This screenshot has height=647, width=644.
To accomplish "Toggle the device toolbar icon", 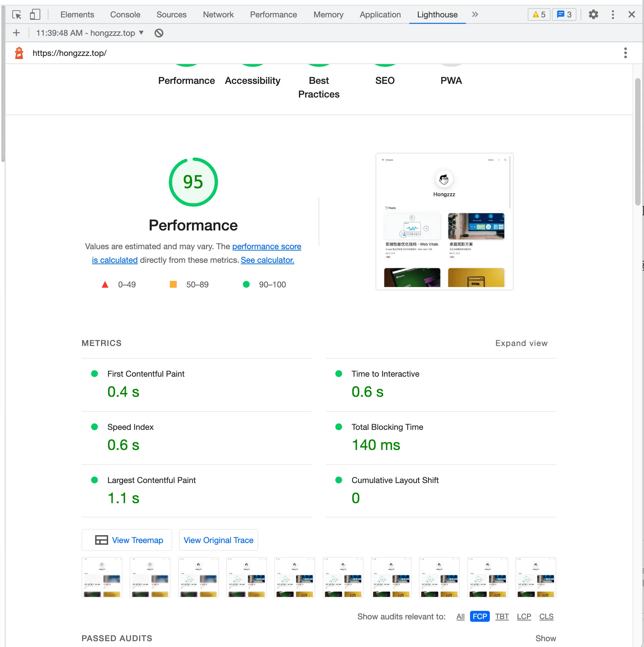I will pos(35,15).
